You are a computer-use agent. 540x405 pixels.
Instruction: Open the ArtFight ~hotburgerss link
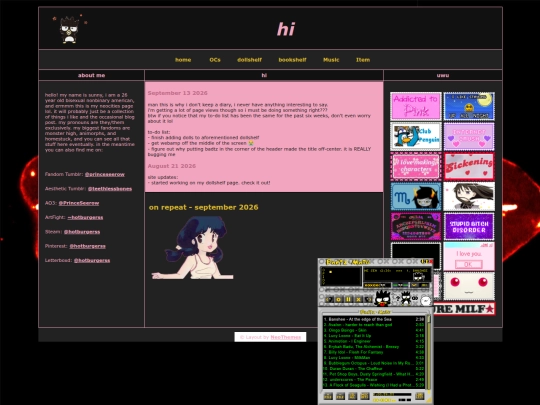coord(85,217)
